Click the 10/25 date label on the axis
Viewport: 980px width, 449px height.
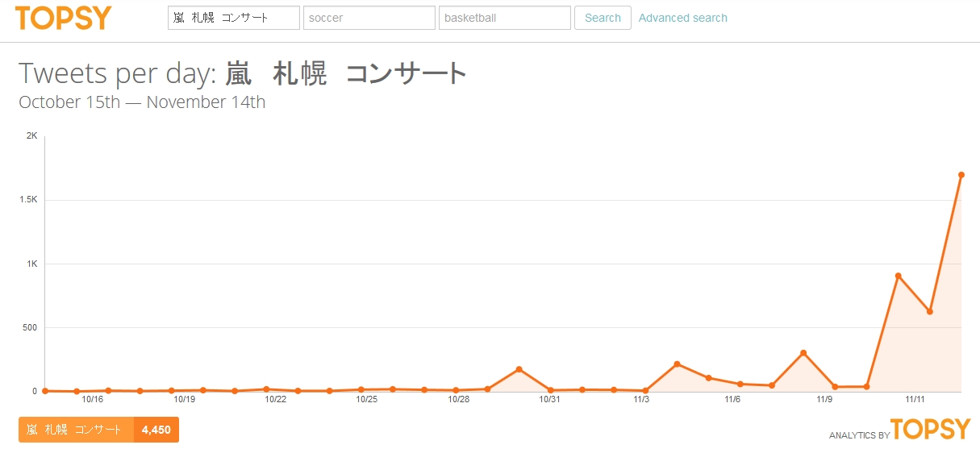tap(366, 399)
